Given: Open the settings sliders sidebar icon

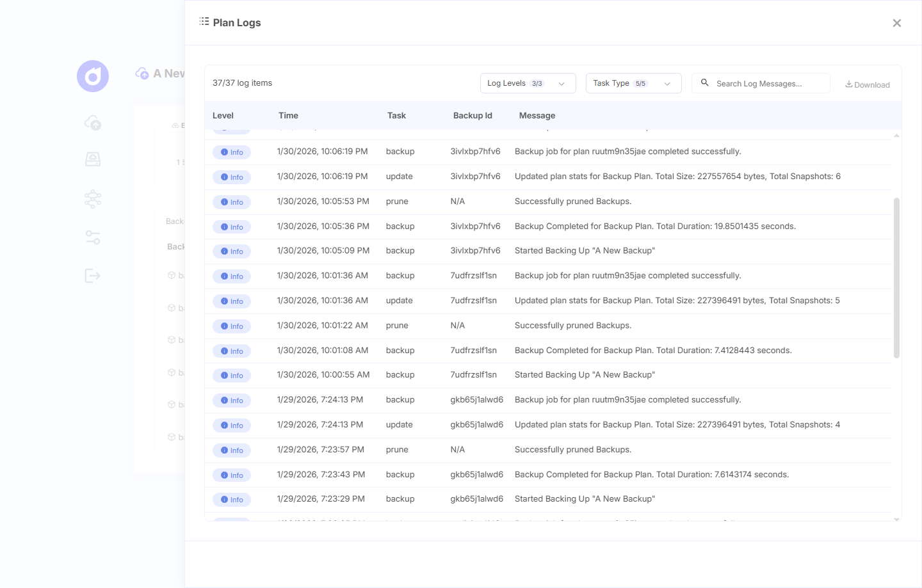Looking at the screenshot, I should [x=93, y=237].
